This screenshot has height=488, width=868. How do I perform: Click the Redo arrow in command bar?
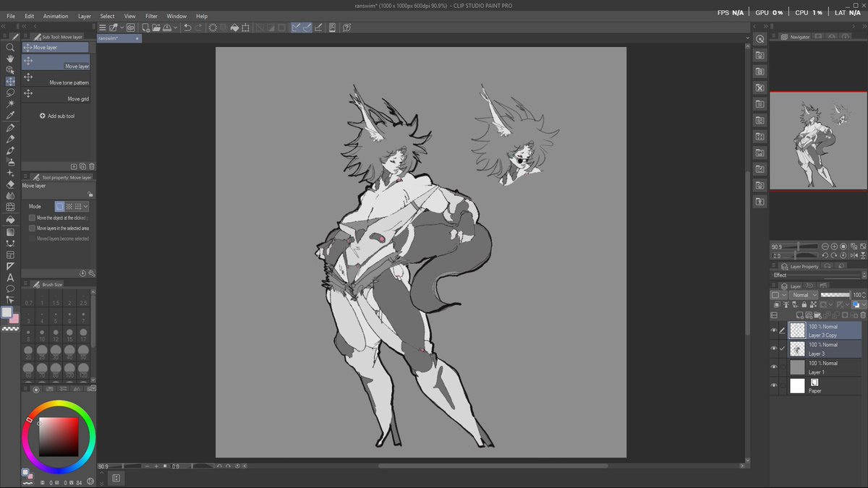pos(198,27)
